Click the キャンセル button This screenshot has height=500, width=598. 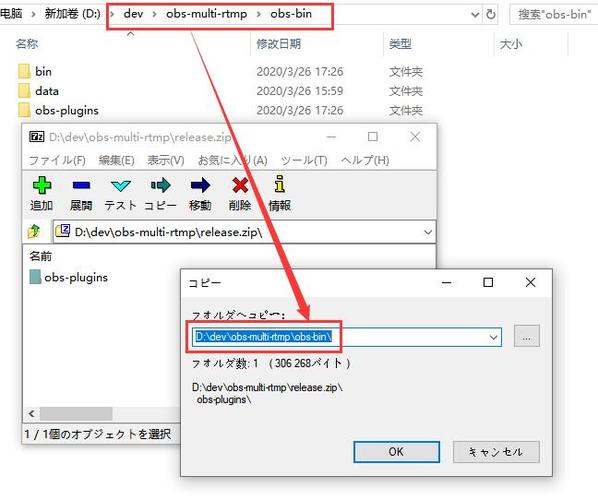pyautogui.click(x=496, y=452)
